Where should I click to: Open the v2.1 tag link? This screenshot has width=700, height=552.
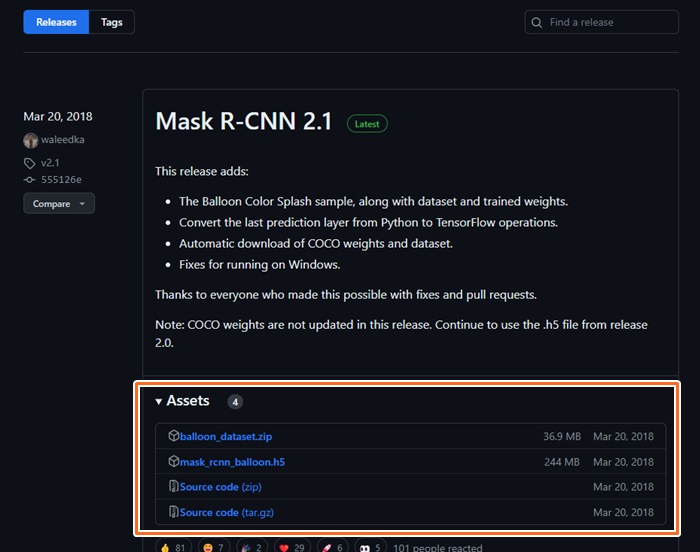pyautogui.click(x=50, y=163)
